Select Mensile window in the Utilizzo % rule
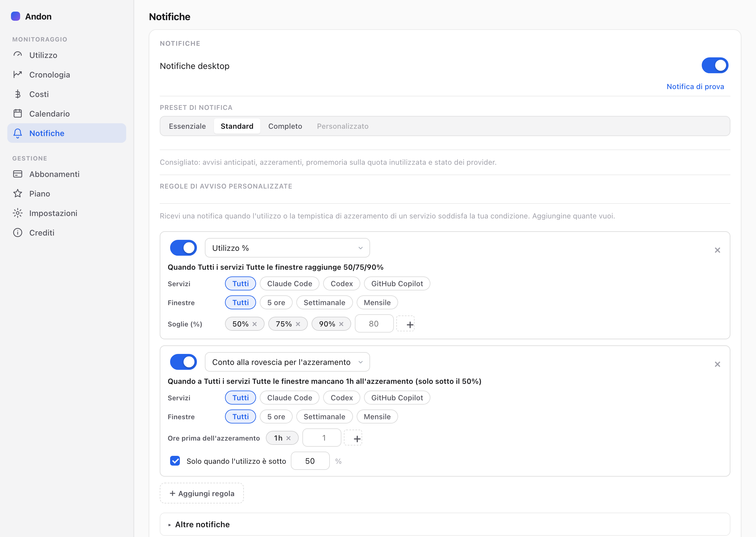Screen dimensions: 756x537 [x=377, y=302]
